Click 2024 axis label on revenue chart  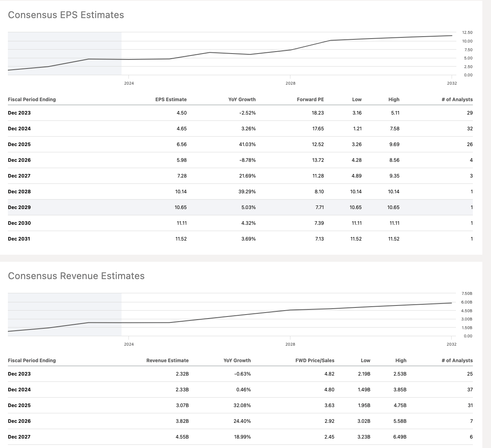click(x=129, y=344)
